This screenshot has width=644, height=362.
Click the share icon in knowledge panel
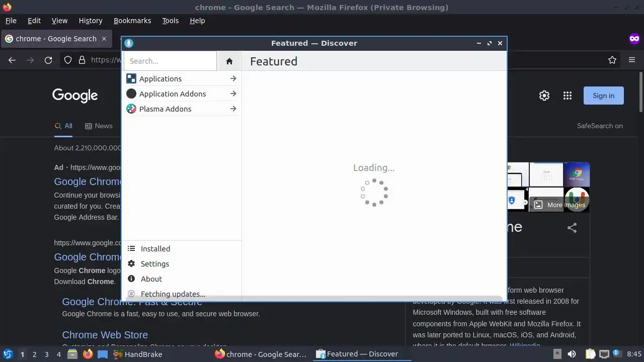pos(572,228)
